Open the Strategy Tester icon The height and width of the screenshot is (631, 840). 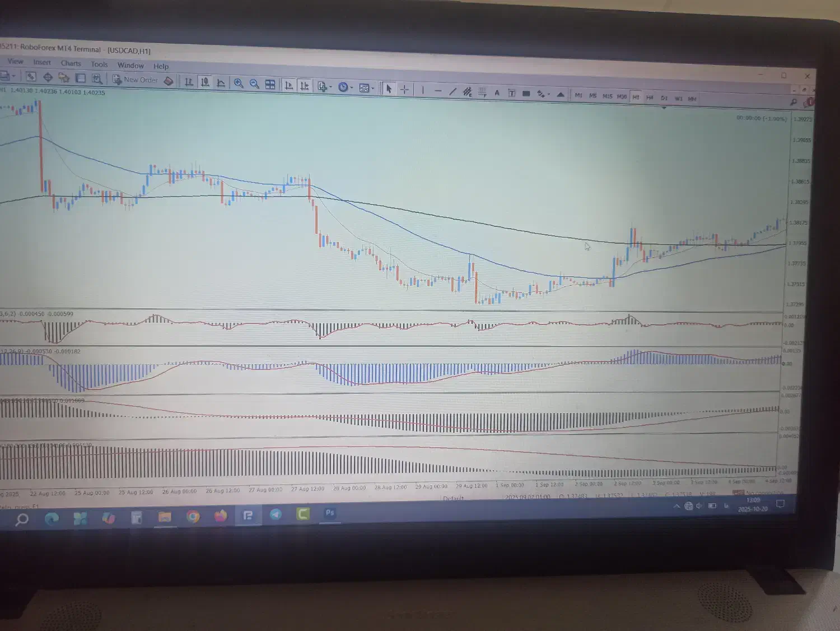[x=97, y=79]
